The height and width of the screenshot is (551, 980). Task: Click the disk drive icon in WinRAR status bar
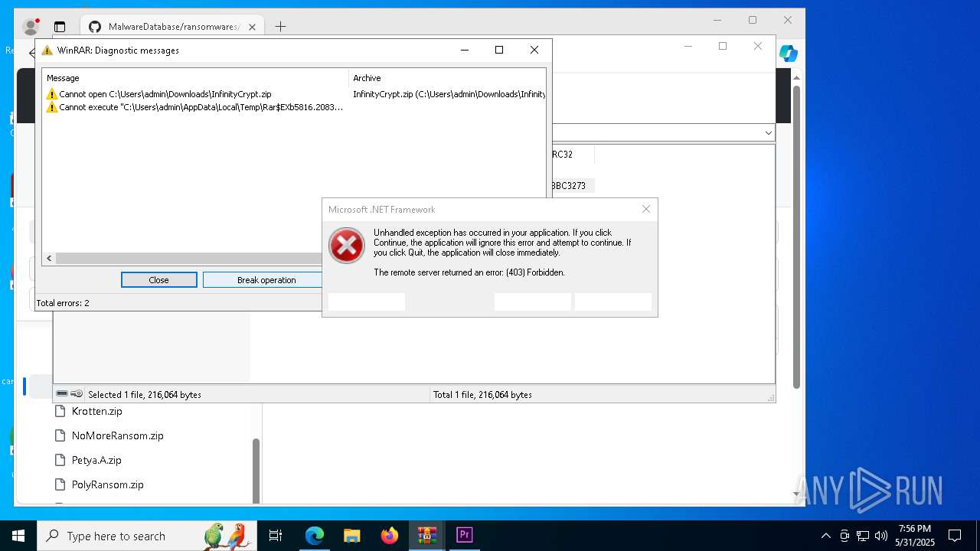coord(62,394)
